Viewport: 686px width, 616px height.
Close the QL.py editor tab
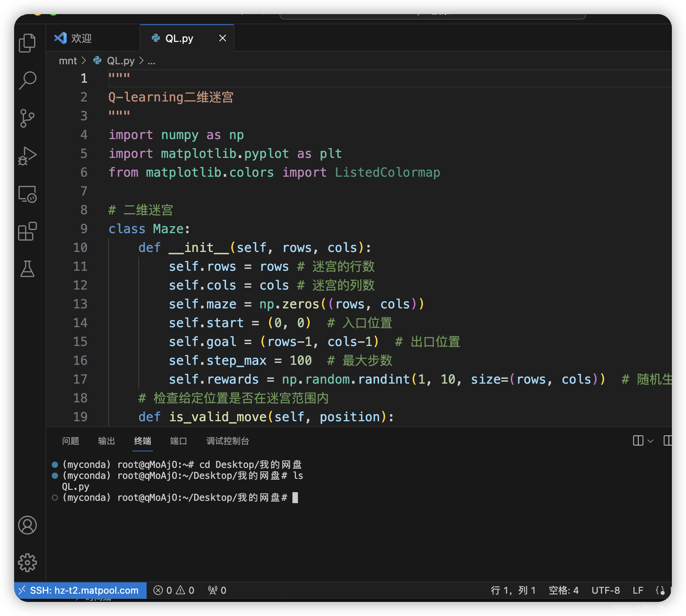pos(223,38)
